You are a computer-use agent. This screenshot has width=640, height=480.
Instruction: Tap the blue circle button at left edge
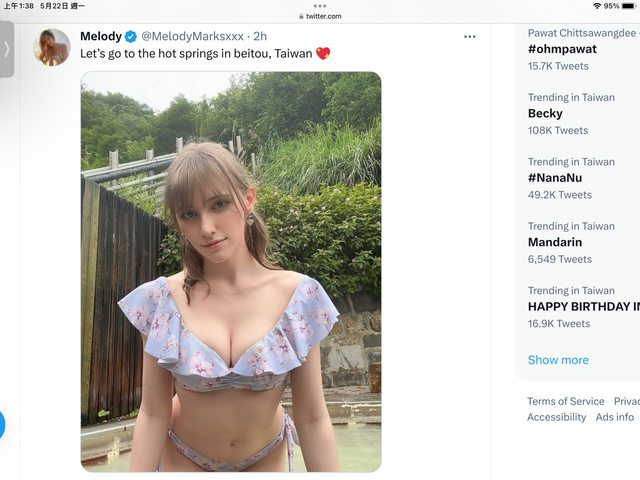[x=2, y=424]
